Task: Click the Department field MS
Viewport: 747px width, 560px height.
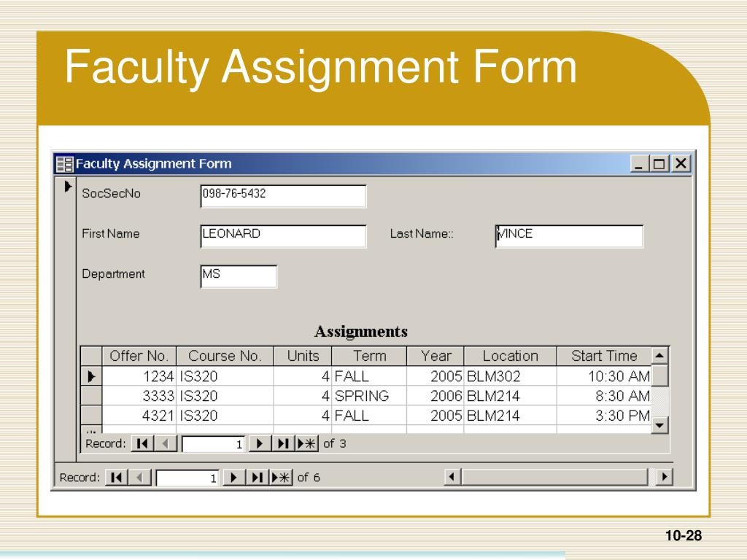Action: (239, 276)
